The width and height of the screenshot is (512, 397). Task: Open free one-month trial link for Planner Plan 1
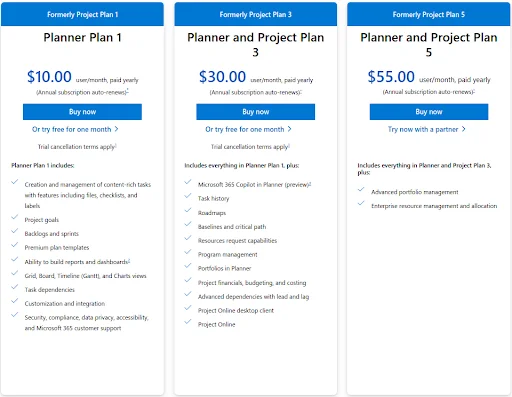click(71, 129)
